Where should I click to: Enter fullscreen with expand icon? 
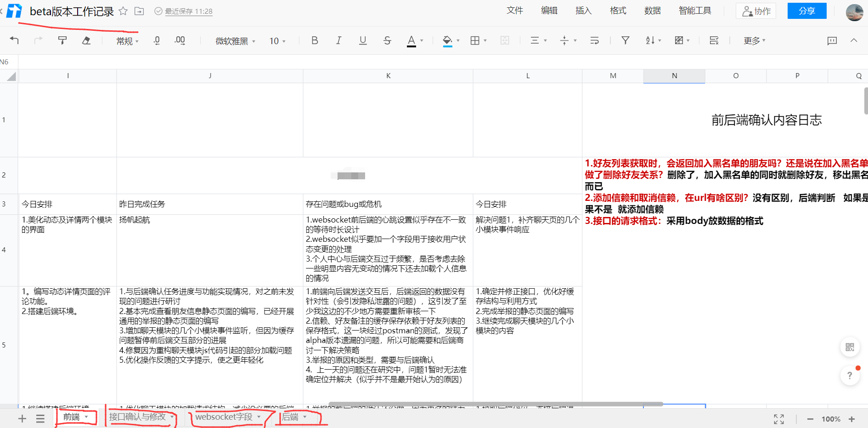779,419
